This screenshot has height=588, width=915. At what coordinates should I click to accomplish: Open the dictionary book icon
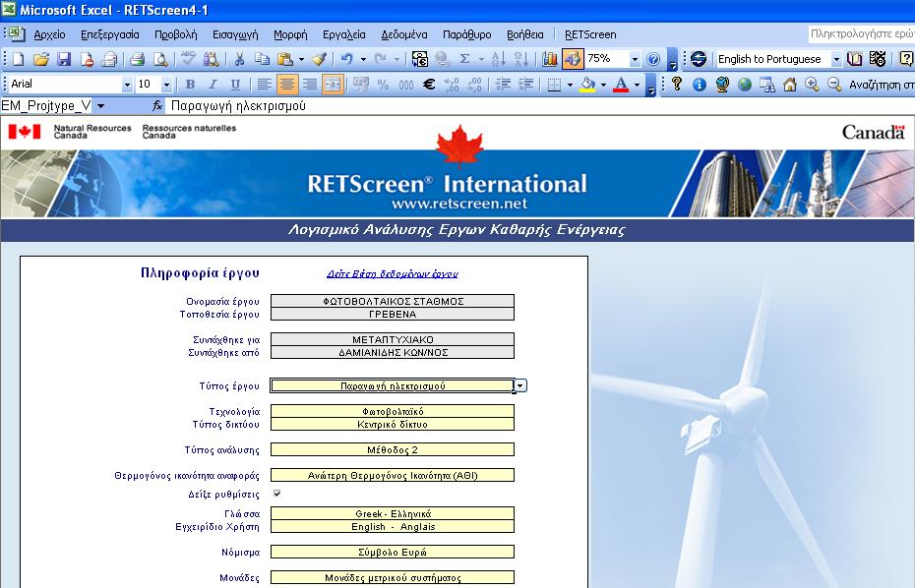click(x=854, y=59)
